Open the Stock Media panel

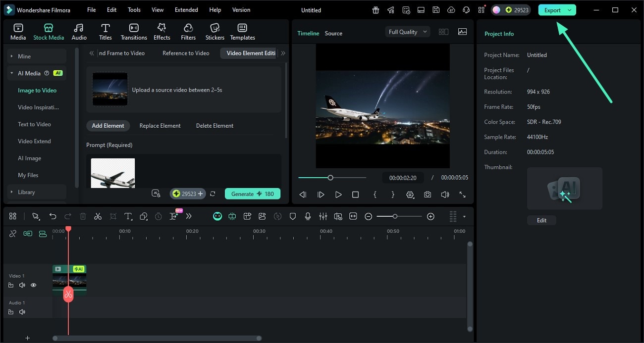pyautogui.click(x=48, y=31)
